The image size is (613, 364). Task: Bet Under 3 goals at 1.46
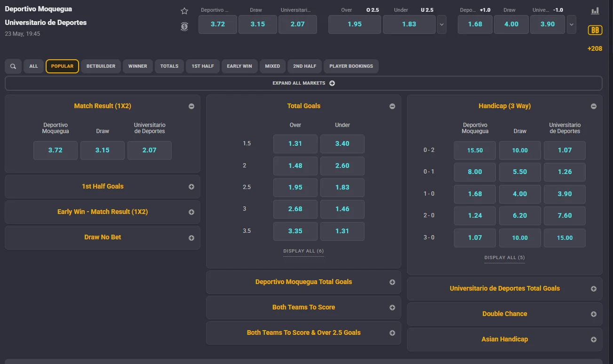pyautogui.click(x=342, y=209)
